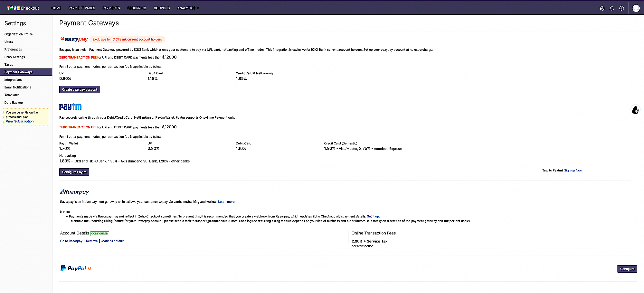Image resolution: width=644 pixels, height=293 pixels.
Task: Click the PayPal Configure button
Action: [x=627, y=269]
